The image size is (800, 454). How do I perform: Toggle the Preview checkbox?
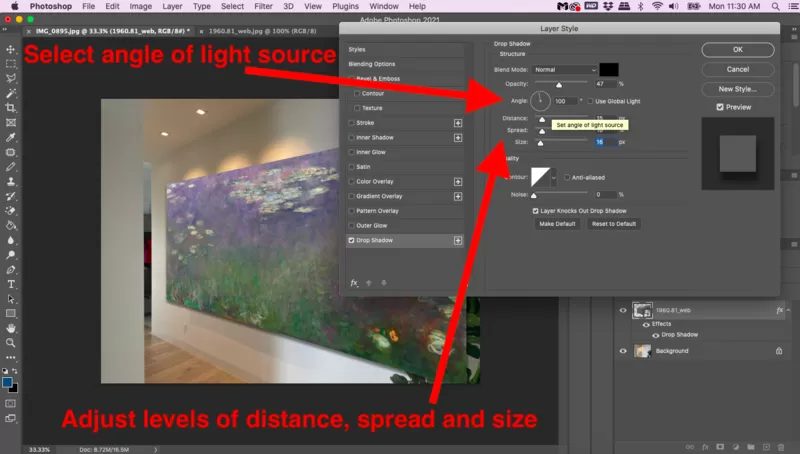tap(720, 107)
